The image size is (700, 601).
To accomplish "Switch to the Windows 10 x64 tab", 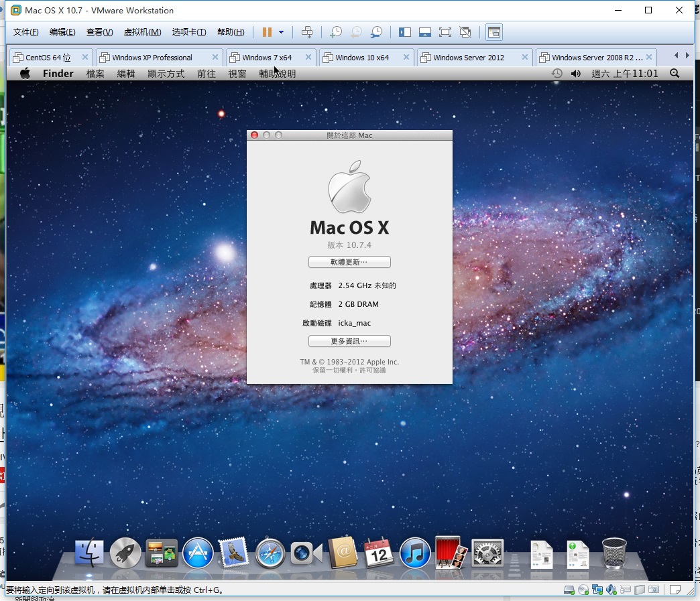I will point(362,58).
